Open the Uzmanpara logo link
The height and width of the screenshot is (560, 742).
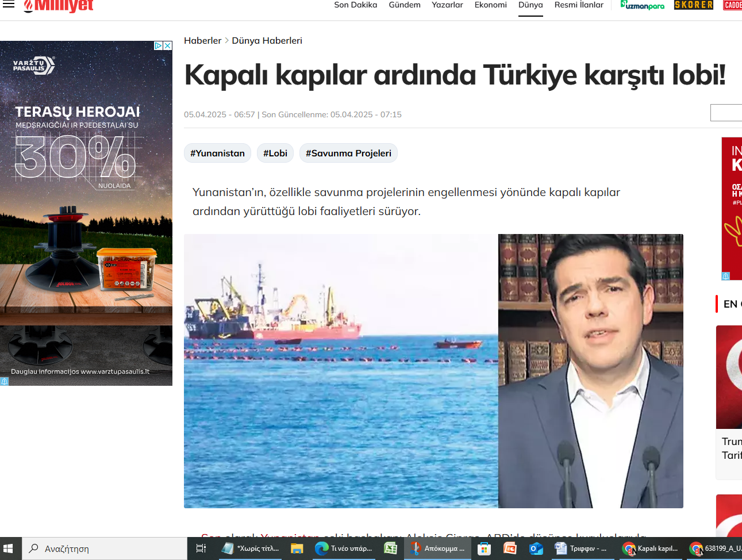pyautogui.click(x=642, y=5)
